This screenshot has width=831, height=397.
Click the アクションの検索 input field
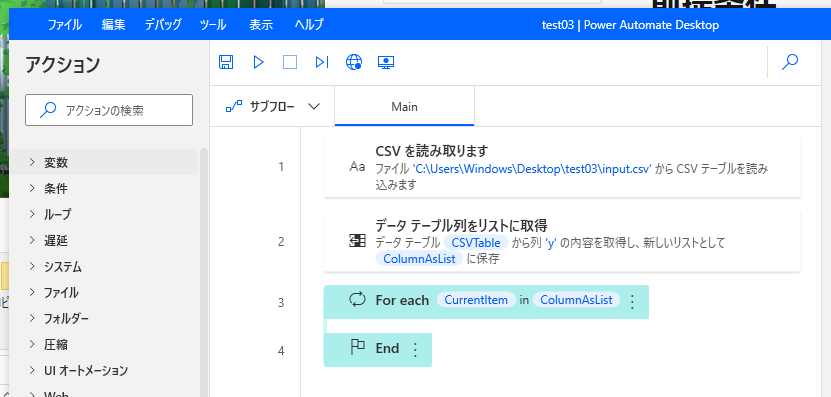click(x=109, y=110)
